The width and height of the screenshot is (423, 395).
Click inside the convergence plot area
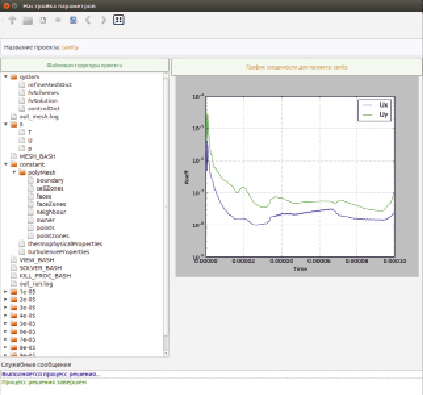click(300, 177)
